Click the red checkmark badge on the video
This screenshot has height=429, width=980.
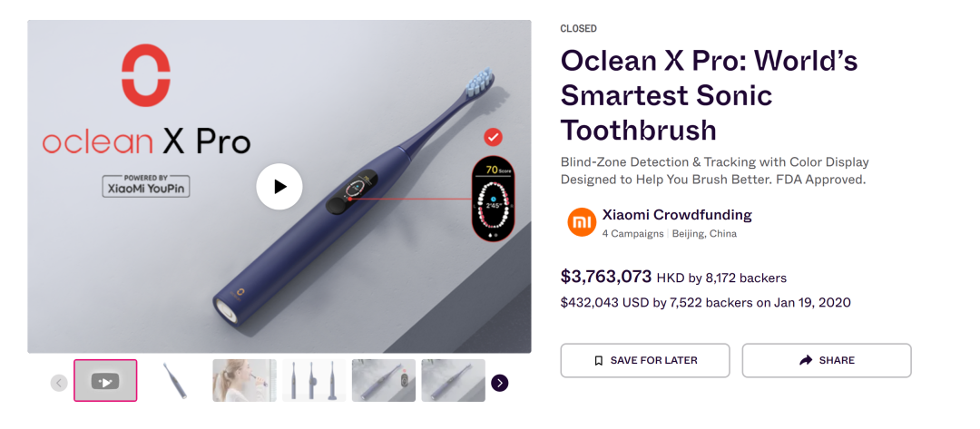(493, 137)
